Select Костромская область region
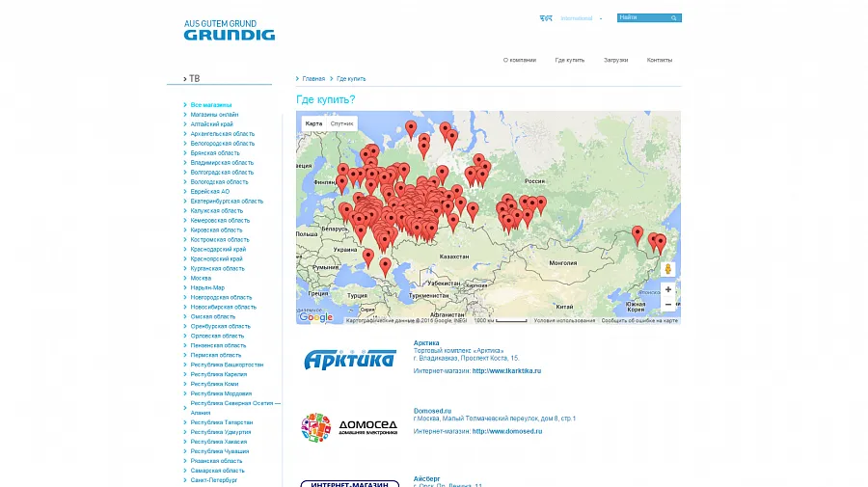 point(220,239)
